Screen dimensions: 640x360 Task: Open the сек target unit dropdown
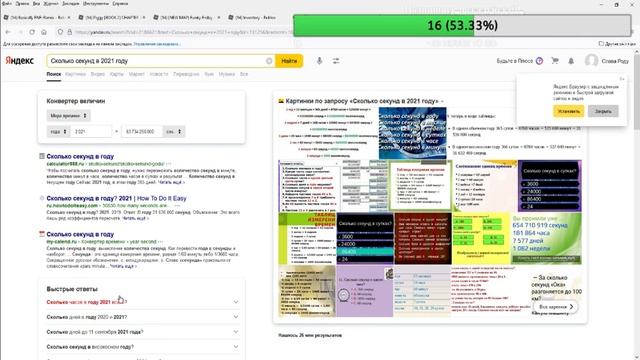[174, 131]
